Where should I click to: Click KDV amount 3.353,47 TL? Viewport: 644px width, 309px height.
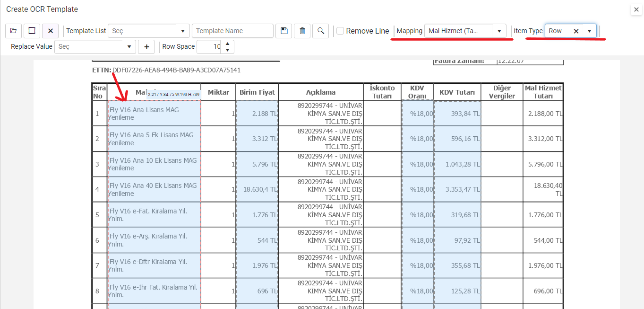tap(463, 189)
